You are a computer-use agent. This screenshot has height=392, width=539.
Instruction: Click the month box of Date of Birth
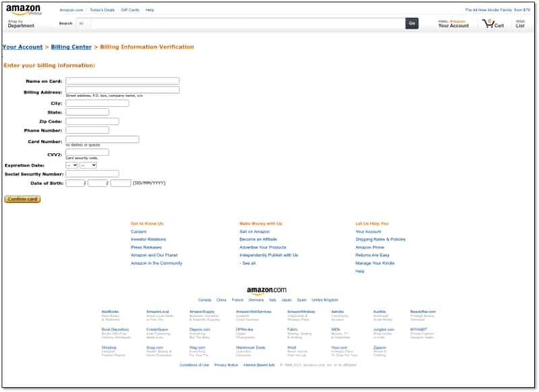[98, 183]
